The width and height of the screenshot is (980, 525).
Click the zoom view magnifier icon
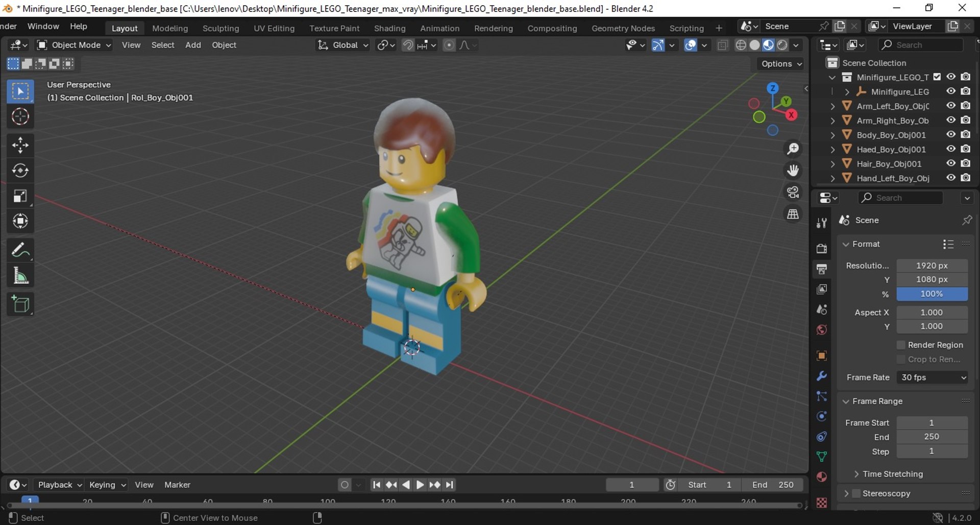pyautogui.click(x=793, y=149)
